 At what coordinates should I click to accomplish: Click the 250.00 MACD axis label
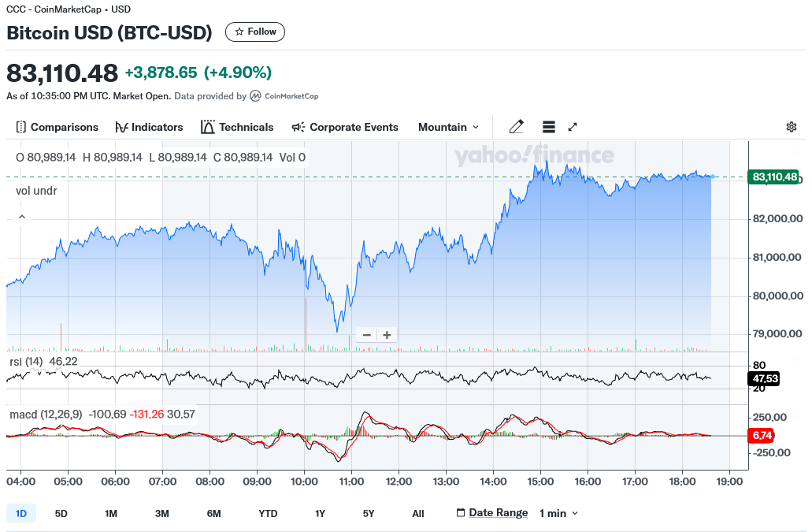click(769, 418)
